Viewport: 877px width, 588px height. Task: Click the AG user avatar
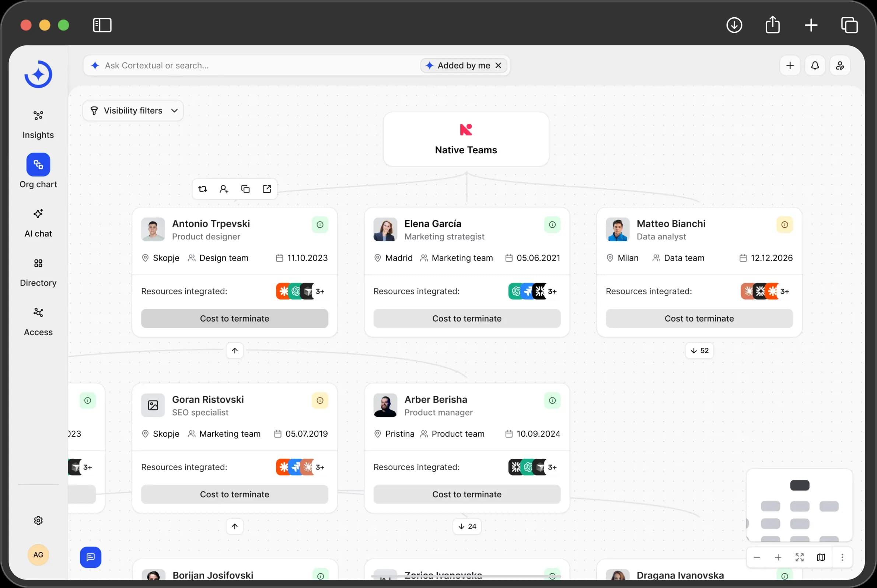(x=38, y=554)
